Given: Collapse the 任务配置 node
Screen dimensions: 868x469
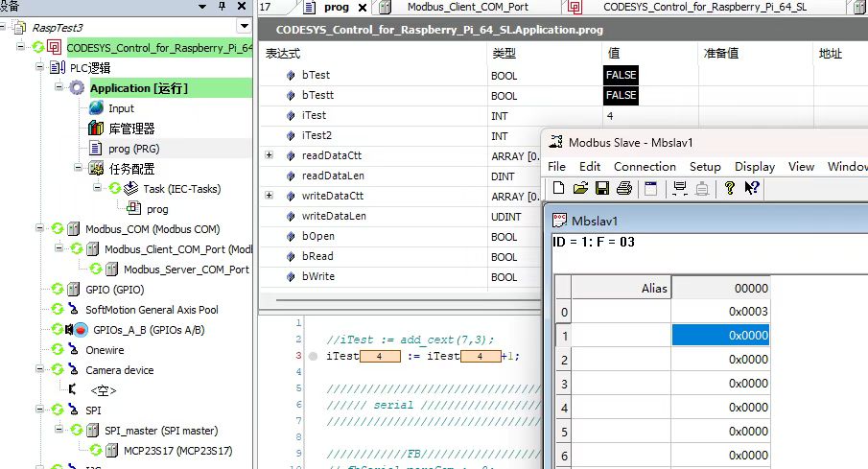Looking at the screenshot, I should tap(79, 168).
